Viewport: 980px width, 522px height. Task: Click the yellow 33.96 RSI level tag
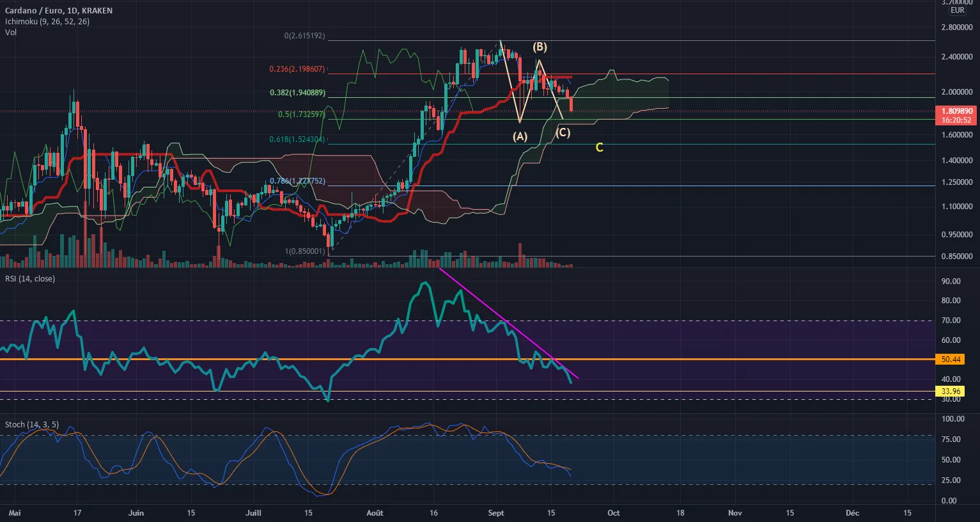(x=951, y=391)
